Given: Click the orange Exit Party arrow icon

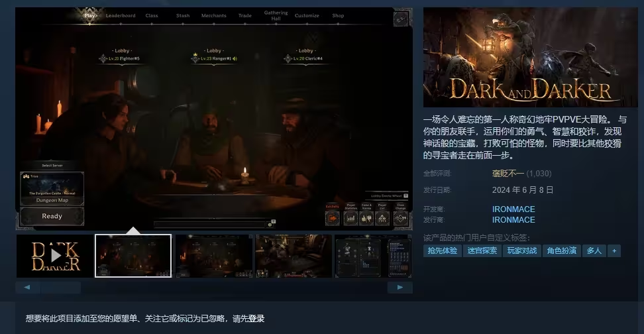Looking at the screenshot, I should 332,219.
